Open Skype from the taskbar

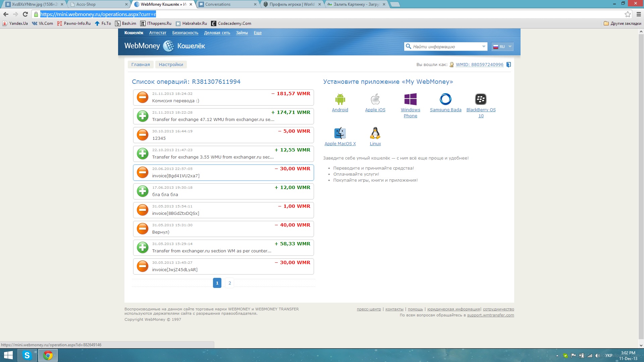(27, 355)
